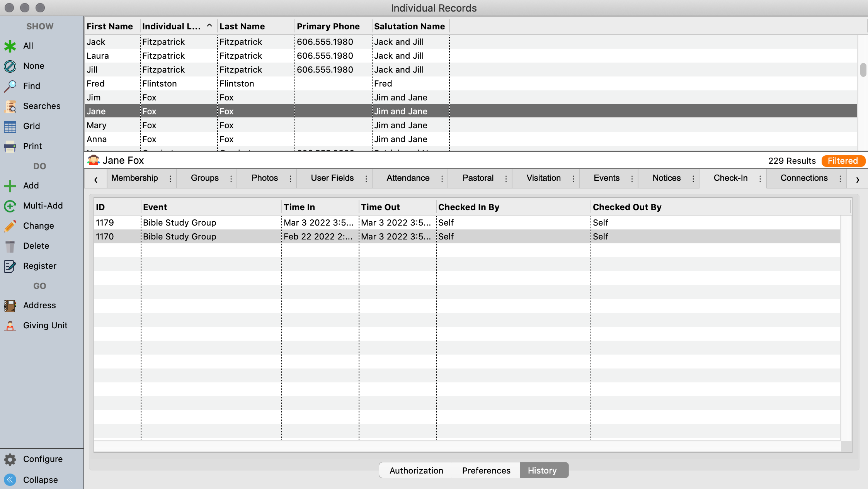Click the Register icon in the sidebar
This screenshot has width=868, height=489.
click(x=10, y=266)
